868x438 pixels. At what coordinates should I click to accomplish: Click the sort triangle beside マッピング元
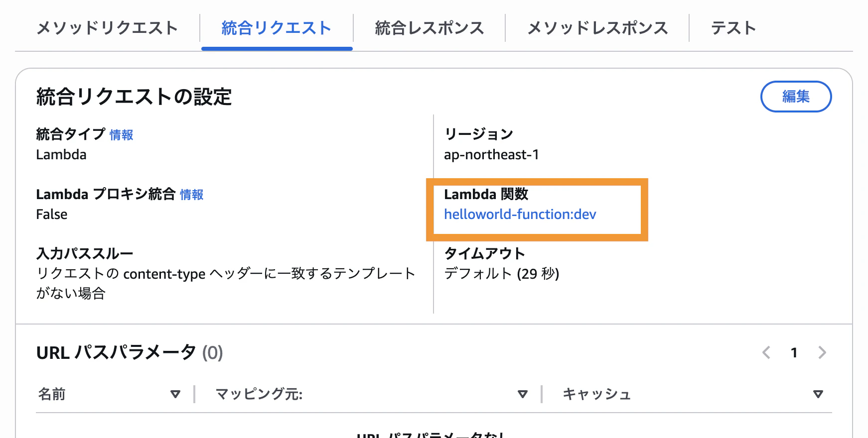tap(522, 394)
